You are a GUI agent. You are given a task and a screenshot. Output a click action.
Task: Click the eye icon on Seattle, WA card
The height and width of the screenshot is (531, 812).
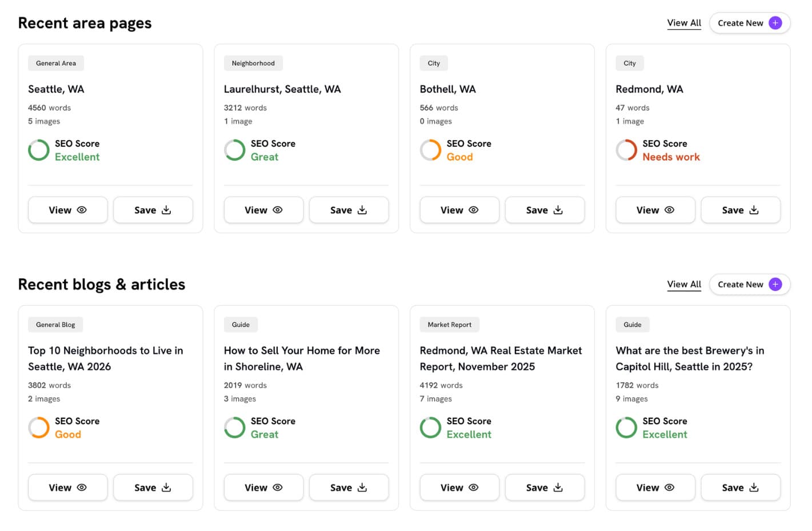[82, 210]
